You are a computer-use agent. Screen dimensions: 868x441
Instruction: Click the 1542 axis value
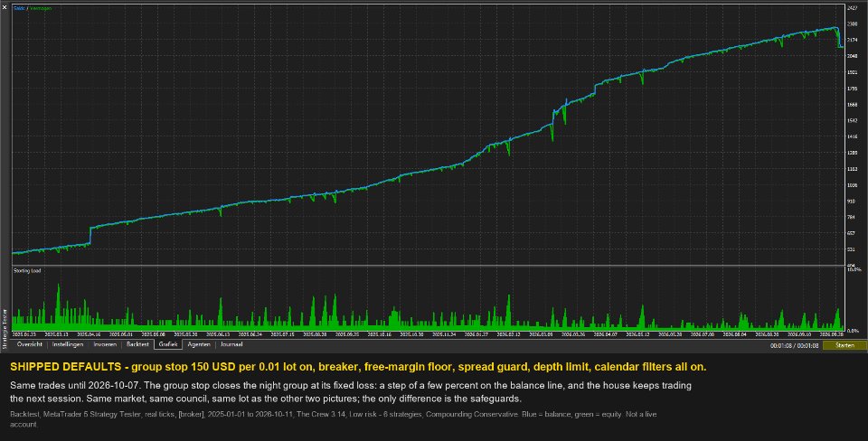pyautogui.click(x=852, y=120)
